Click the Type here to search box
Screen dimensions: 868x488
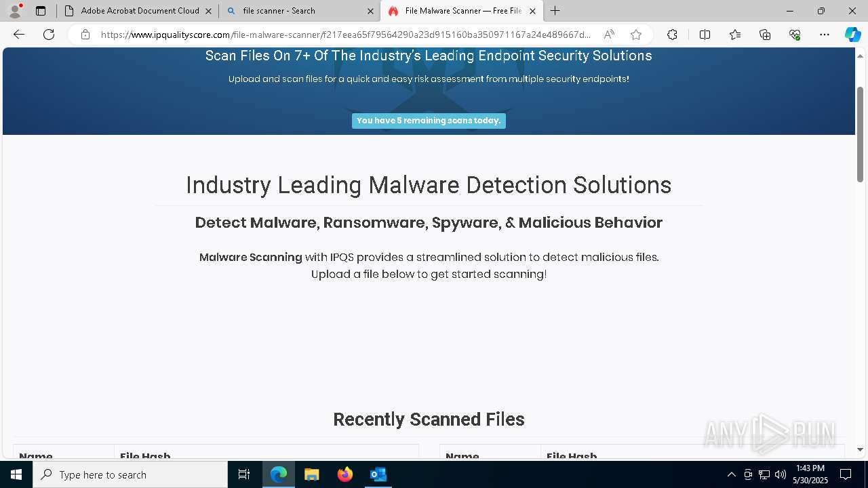130,474
